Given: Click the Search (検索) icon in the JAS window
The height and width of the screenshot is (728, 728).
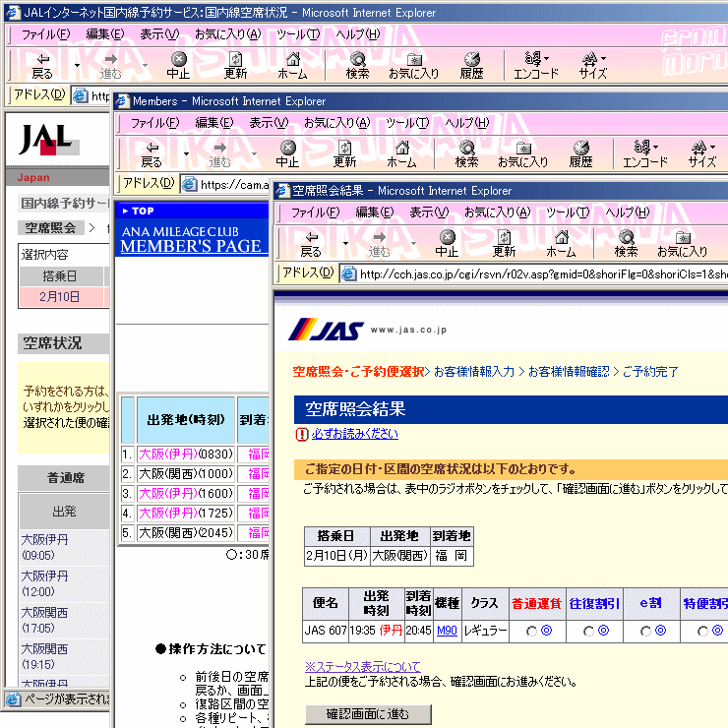Looking at the screenshot, I should click(626, 243).
